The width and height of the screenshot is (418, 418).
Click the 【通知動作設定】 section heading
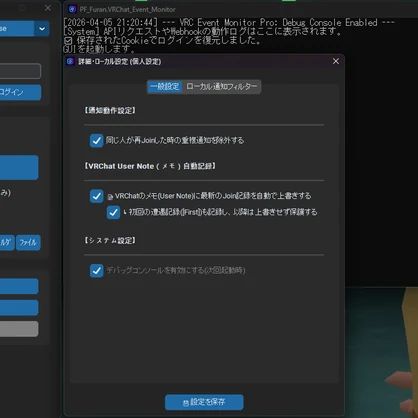pyautogui.click(x=110, y=110)
